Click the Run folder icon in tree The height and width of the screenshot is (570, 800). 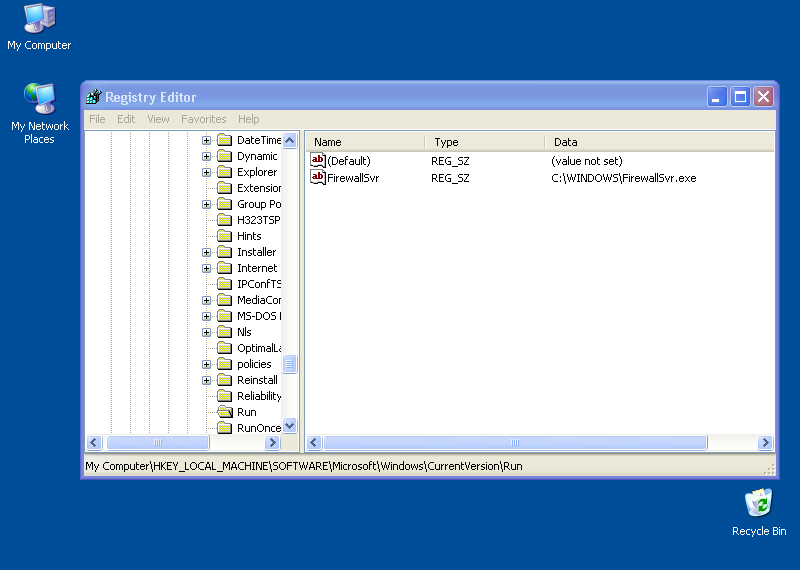pos(225,412)
